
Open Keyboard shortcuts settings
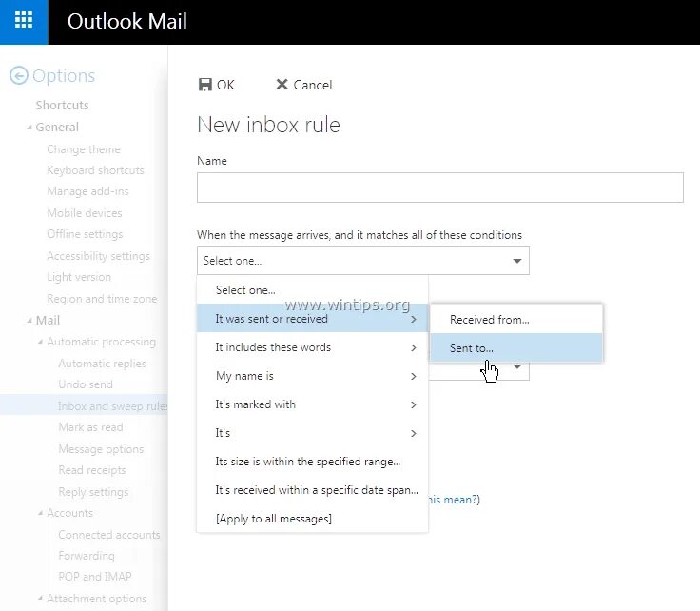[95, 170]
